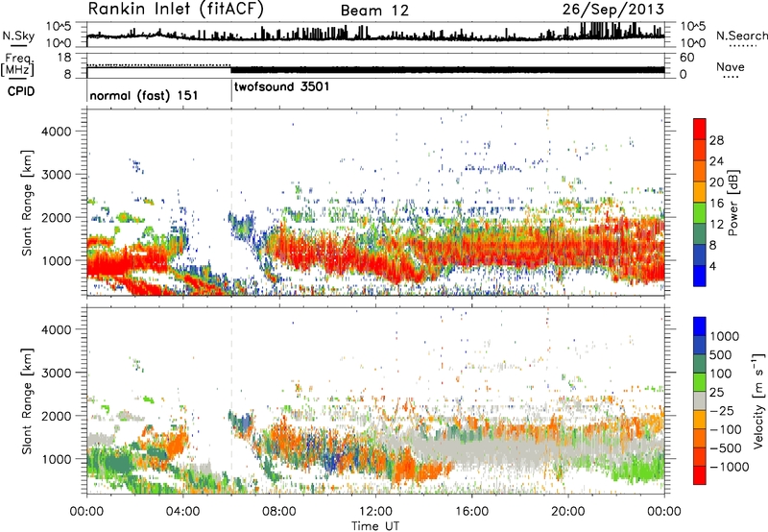The image size is (768, 532).
Task: Pick the gray segment of velocity colorbar
Action: (x=700, y=400)
